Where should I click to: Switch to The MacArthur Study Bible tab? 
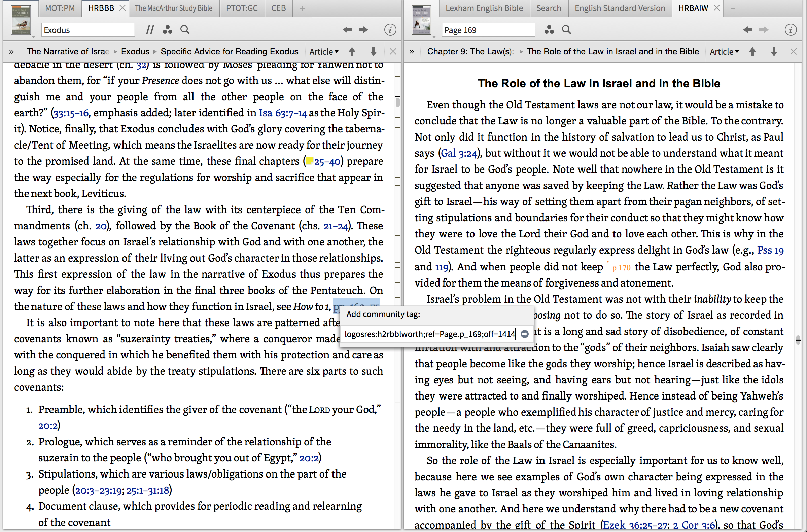[174, 8]
